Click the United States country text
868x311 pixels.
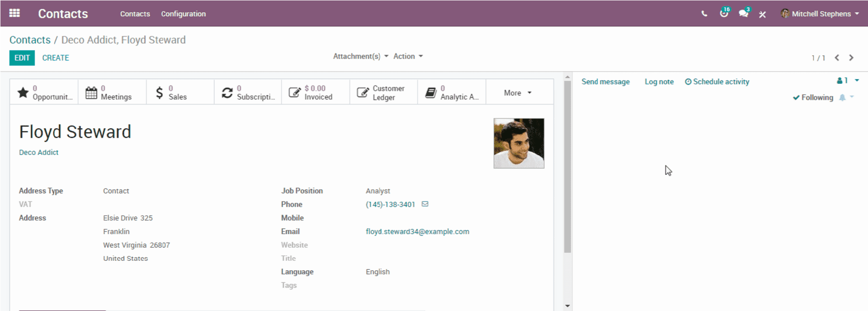click(125, 258)
